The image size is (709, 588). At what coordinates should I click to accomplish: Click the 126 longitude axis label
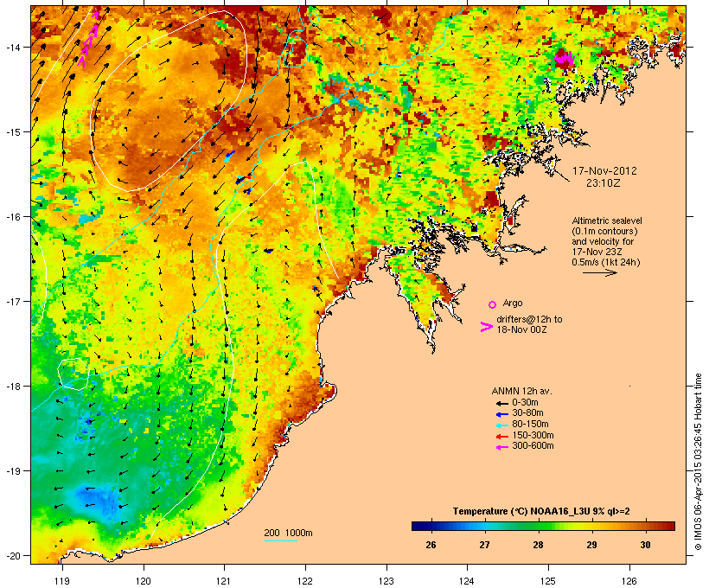(629, 581)
